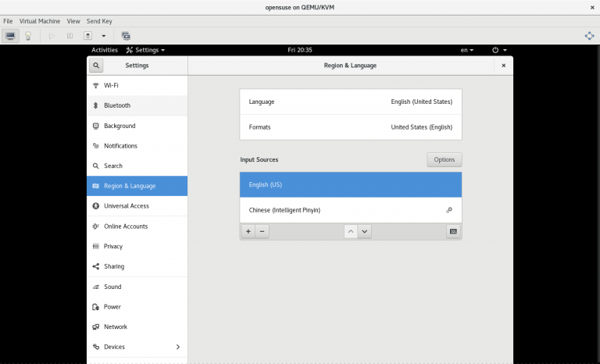
Task: Select English (US) input source
Action: [351, 184]
